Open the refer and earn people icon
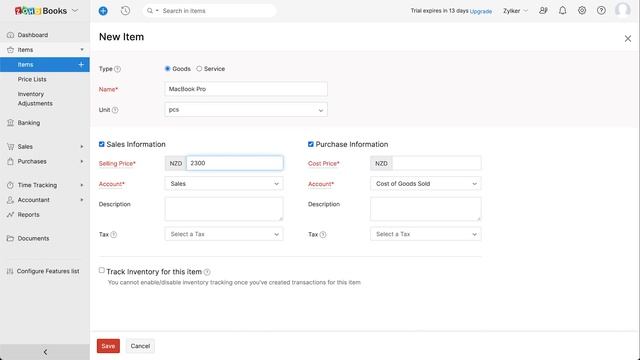The image size is (640, 360). click(543, 11)
